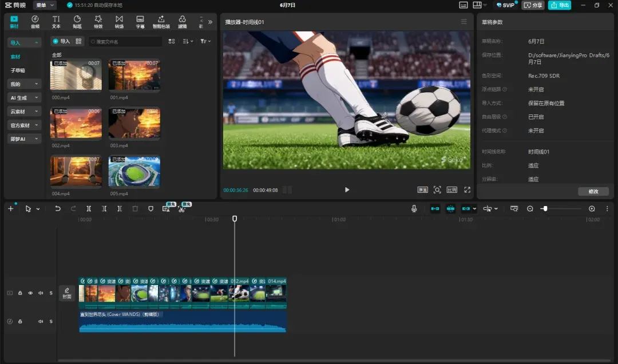Lock the video track
The width and height of the screenshot is (618, 364).
click(20, 293)
